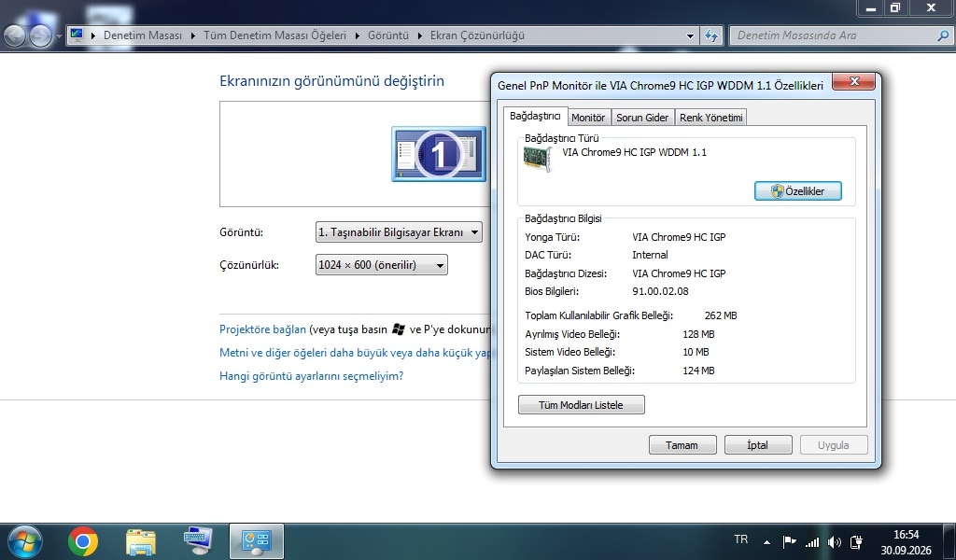Switch to the Monitör tab

[x=588, y=118]
